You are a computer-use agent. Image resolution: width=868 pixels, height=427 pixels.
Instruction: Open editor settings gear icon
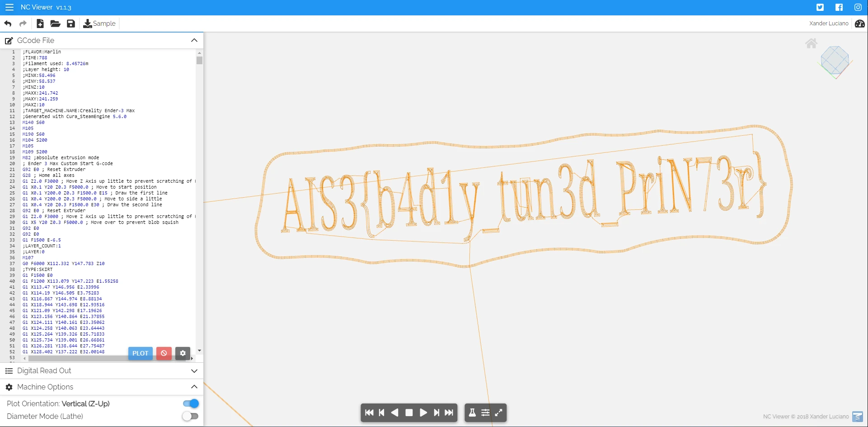[x=183, y=353]
